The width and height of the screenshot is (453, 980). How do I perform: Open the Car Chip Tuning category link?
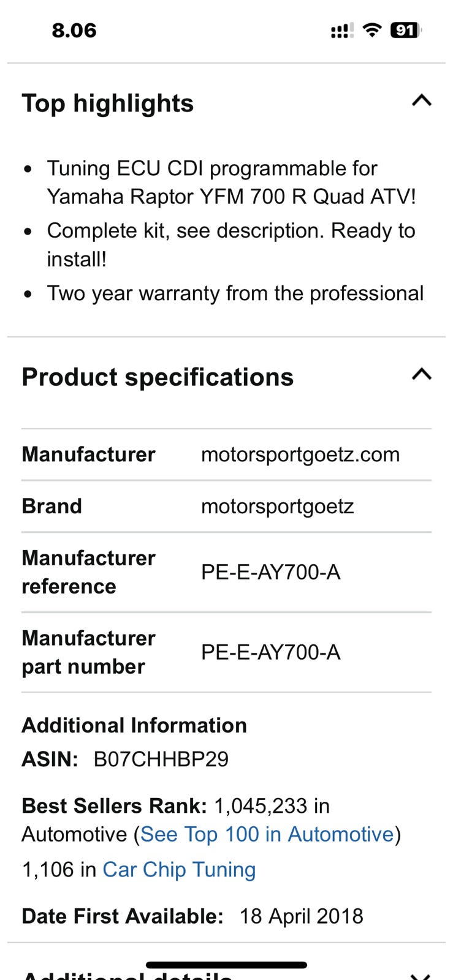coord(179,870)
